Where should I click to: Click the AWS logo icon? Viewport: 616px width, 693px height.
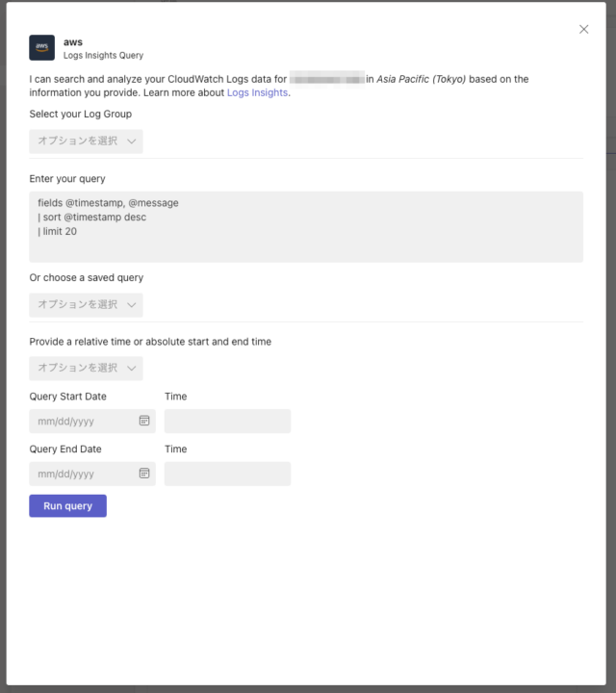42,48
